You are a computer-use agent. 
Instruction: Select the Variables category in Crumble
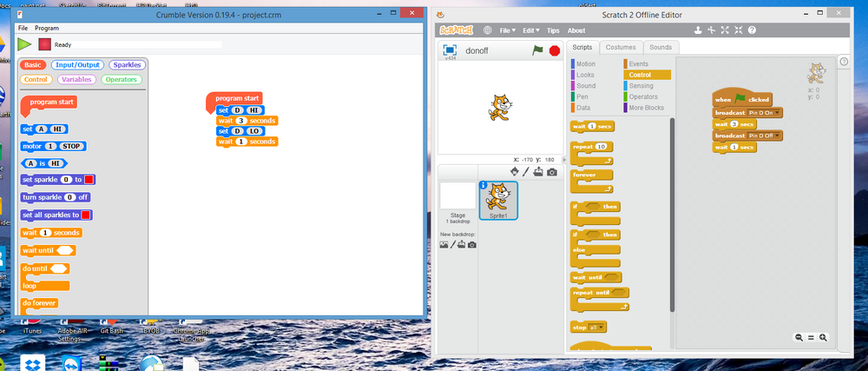pyautogui.click(x=76, y=79)
